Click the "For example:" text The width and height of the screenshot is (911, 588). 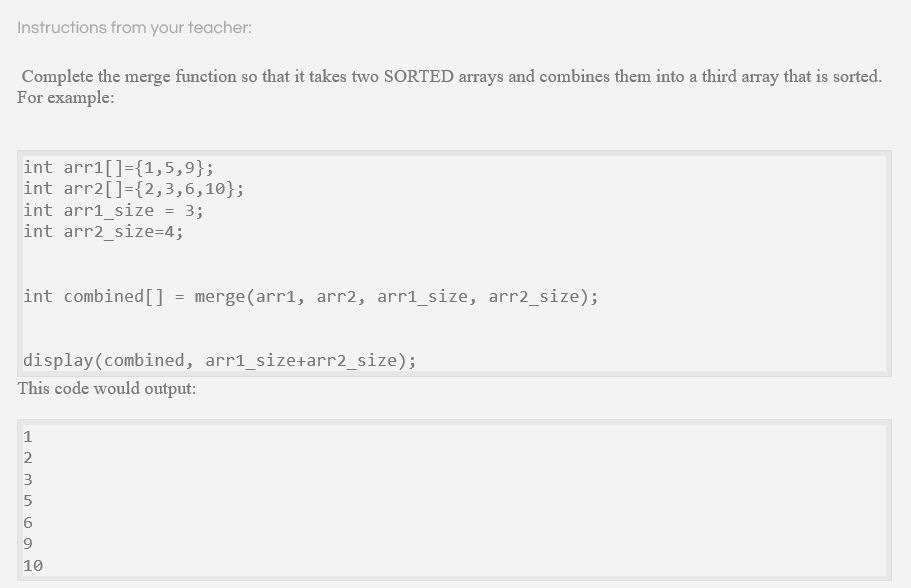[x=66, y=97]
